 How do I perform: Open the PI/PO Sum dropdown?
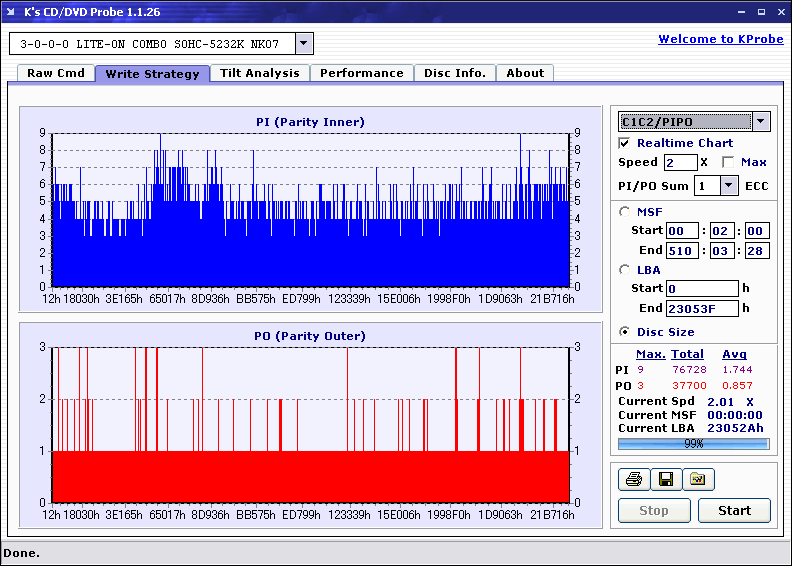tap(728, 186)
